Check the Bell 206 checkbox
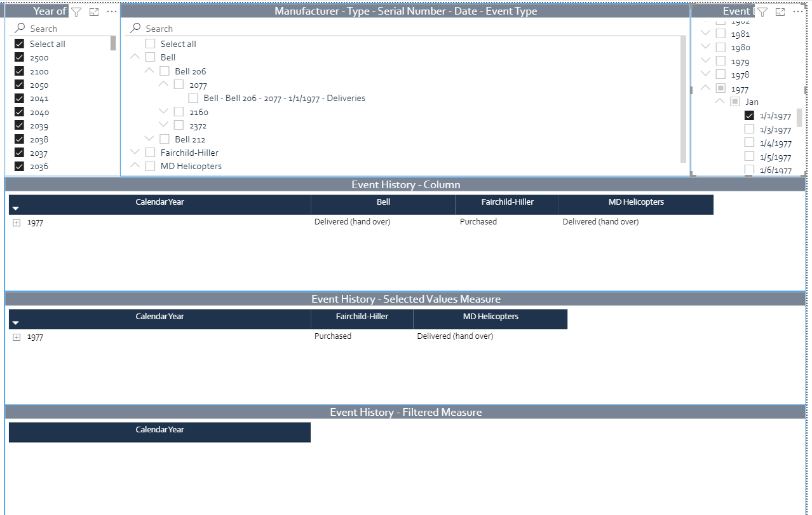 click(x=165, y=71)
